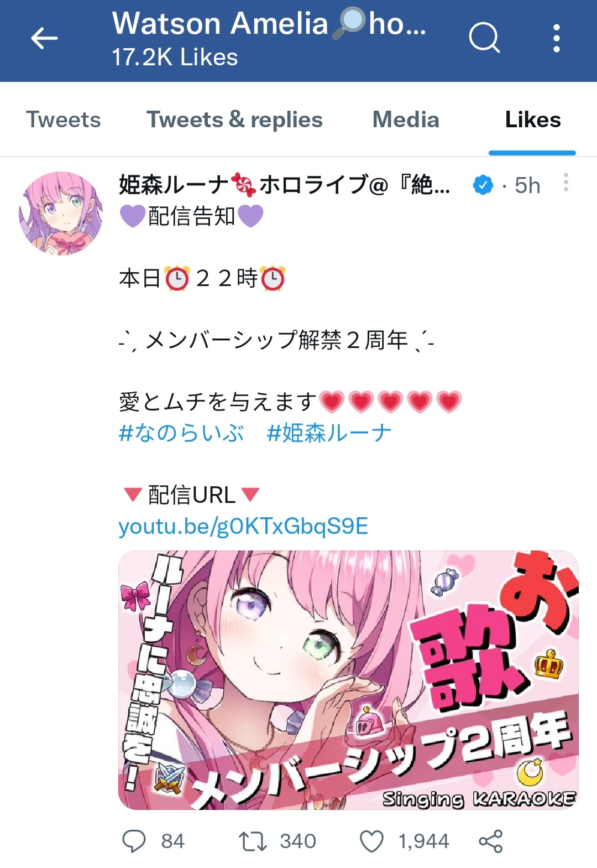Open the #なのらいぶ hashtag
597x868 pixels.
pyautogui.click(x=181, y=433)
